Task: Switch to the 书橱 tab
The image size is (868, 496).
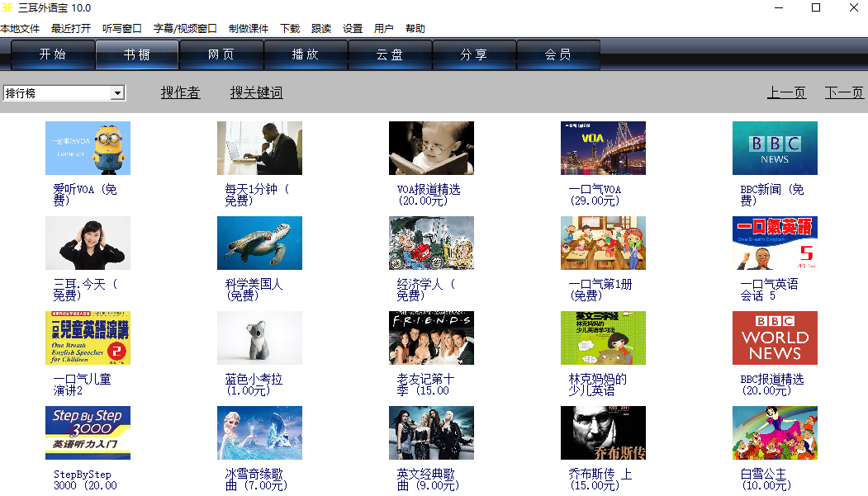Action: pos(137,54)
